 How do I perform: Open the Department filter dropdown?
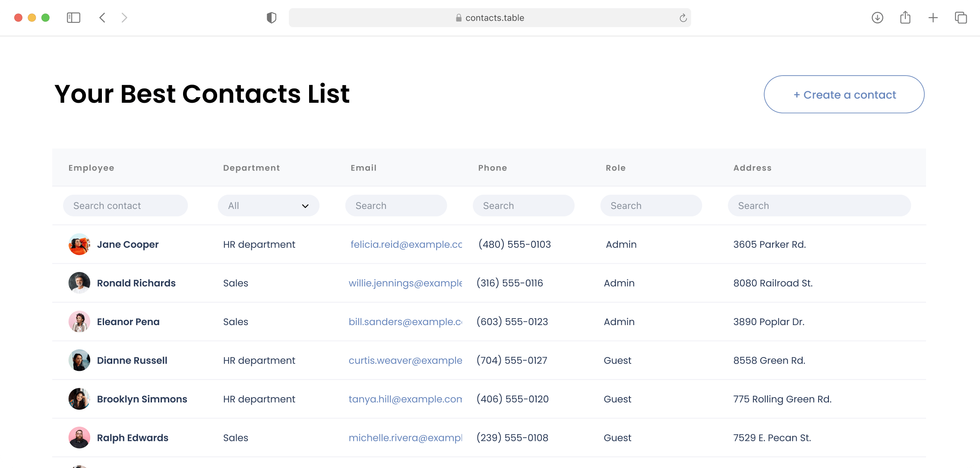pos(269,206)
